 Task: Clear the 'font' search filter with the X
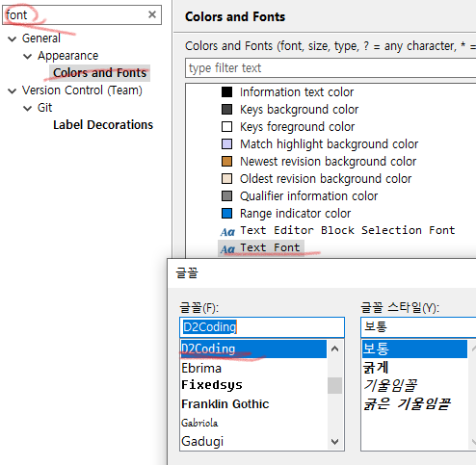click(x=152, y=14)
